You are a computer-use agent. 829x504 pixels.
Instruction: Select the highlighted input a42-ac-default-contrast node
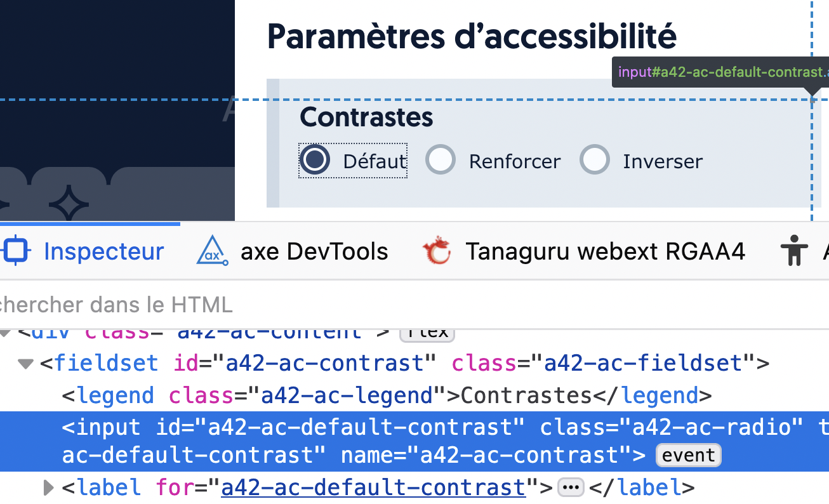click(381, 427)
